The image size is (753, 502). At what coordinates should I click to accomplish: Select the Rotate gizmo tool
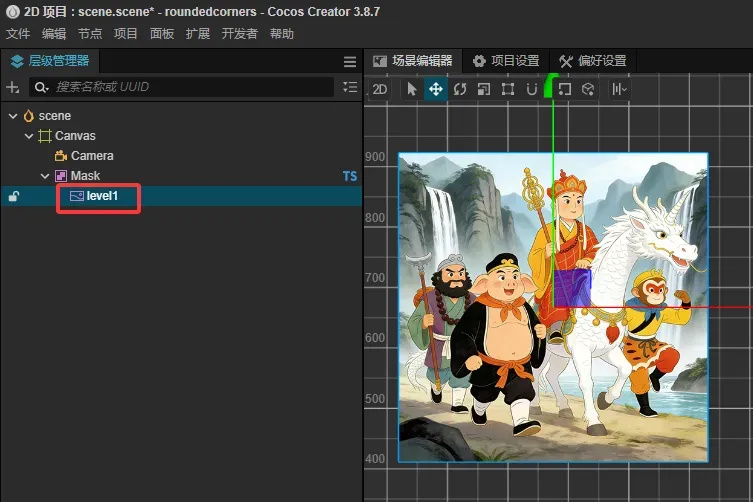(460, 89)
